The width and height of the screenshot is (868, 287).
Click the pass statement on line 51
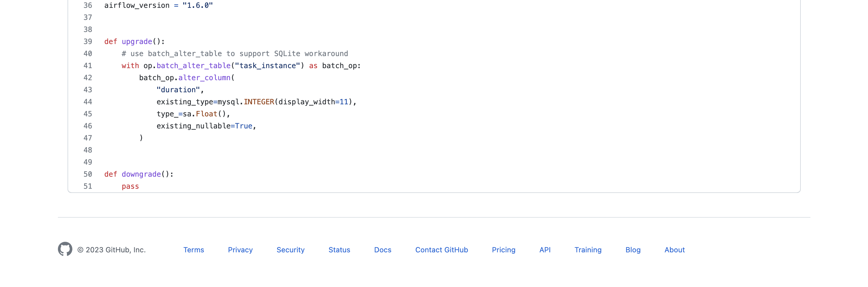[x=130, y=186]
